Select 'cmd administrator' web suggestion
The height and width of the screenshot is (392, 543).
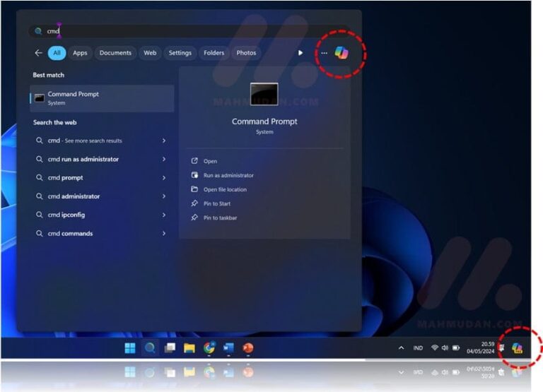click(101, 196)
